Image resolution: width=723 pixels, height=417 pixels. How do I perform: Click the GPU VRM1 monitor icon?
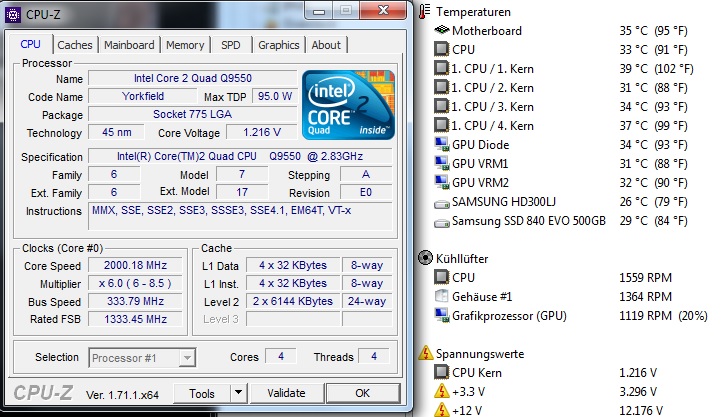point(442,163)
